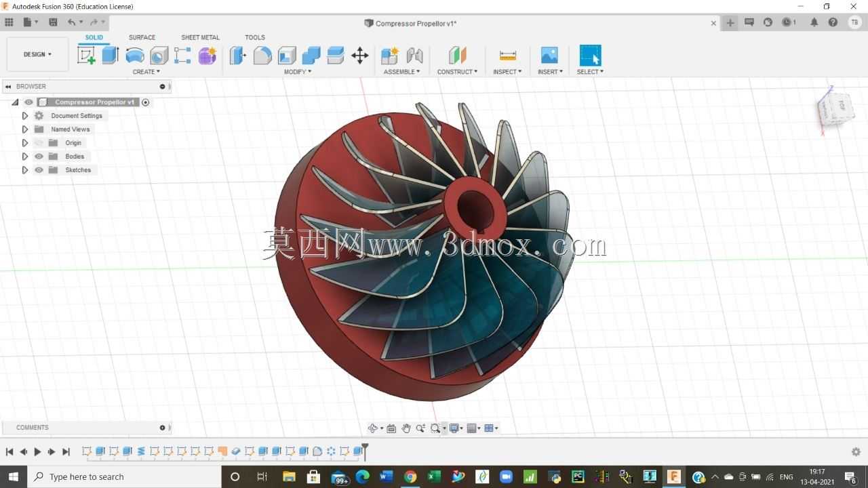
Task: Open timeline settings gear
Action: (856, 451)
